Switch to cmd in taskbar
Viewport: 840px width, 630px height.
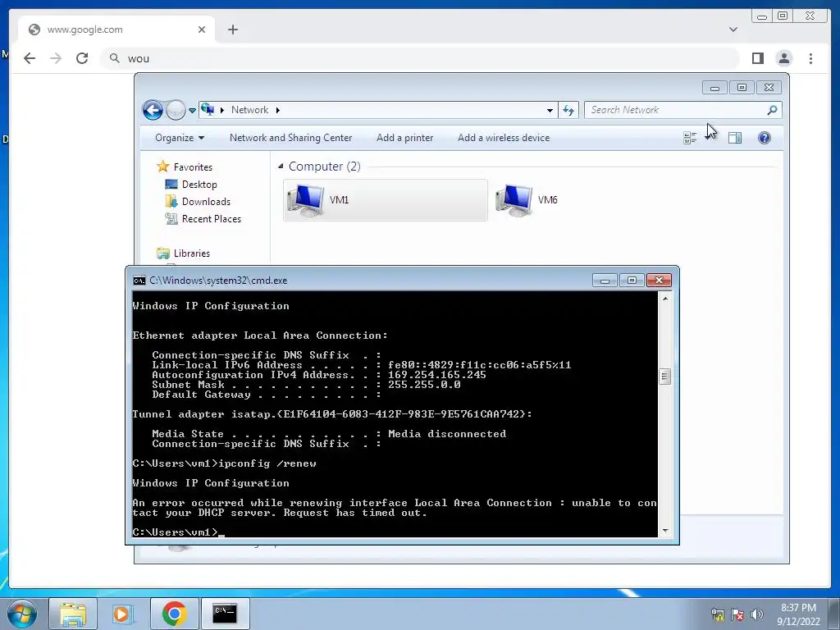coord(225,614)
